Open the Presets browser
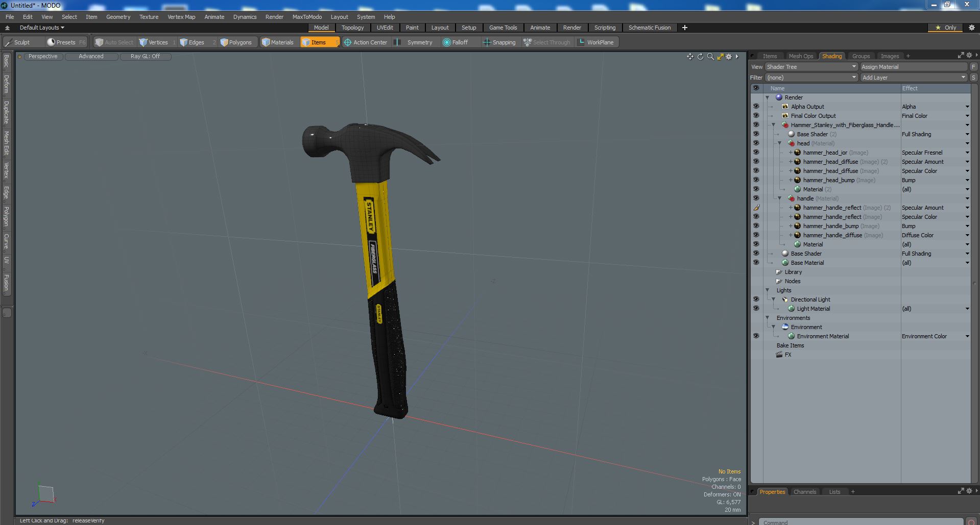The height and width of the screenshot is (525, 980). (66, 42)
